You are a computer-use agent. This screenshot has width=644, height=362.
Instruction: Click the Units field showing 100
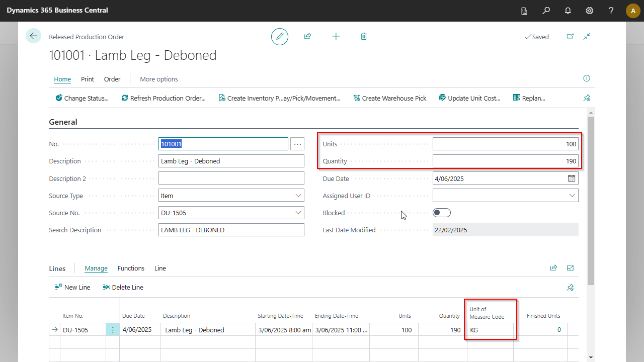pyautogui.click(x=506, y=144)
